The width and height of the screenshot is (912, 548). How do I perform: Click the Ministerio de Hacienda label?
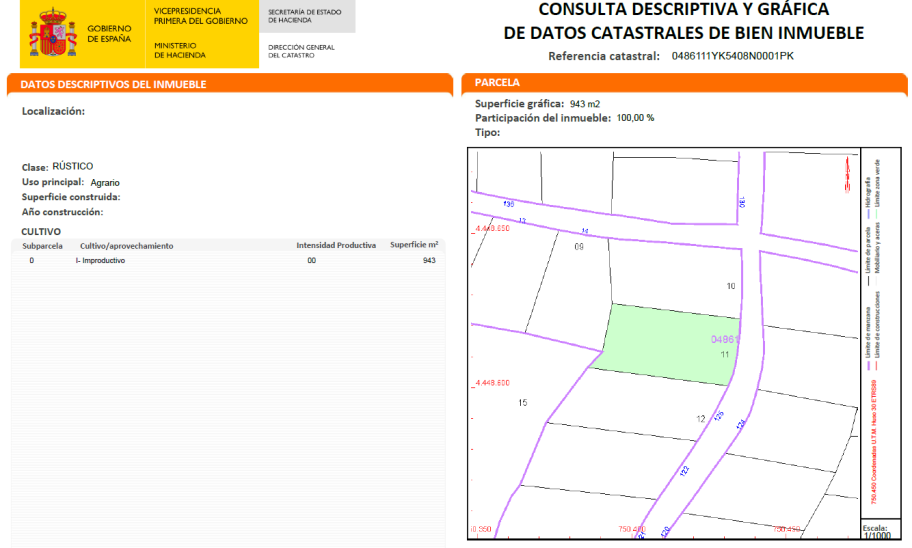pyautogui.click(x=180, y=50)
